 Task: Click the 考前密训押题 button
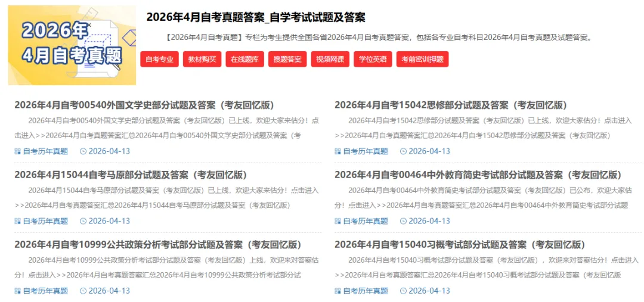click(423, 59)
